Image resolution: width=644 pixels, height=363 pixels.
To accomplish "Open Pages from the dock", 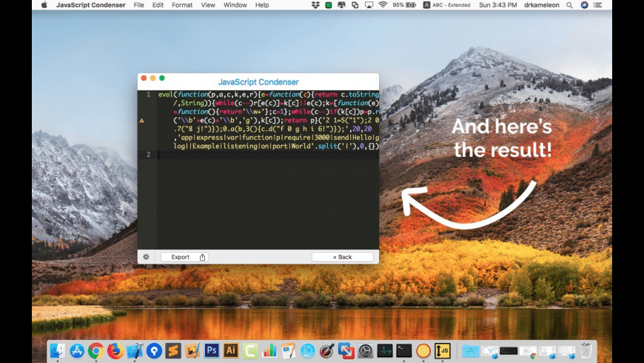I will point(289,350).
